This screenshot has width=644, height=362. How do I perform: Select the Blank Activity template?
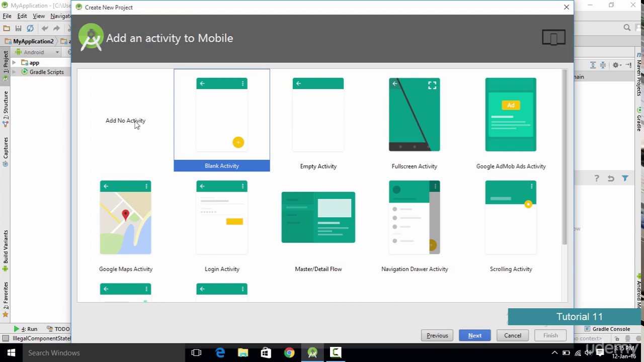pyautogui.click(x=222, y=121)
